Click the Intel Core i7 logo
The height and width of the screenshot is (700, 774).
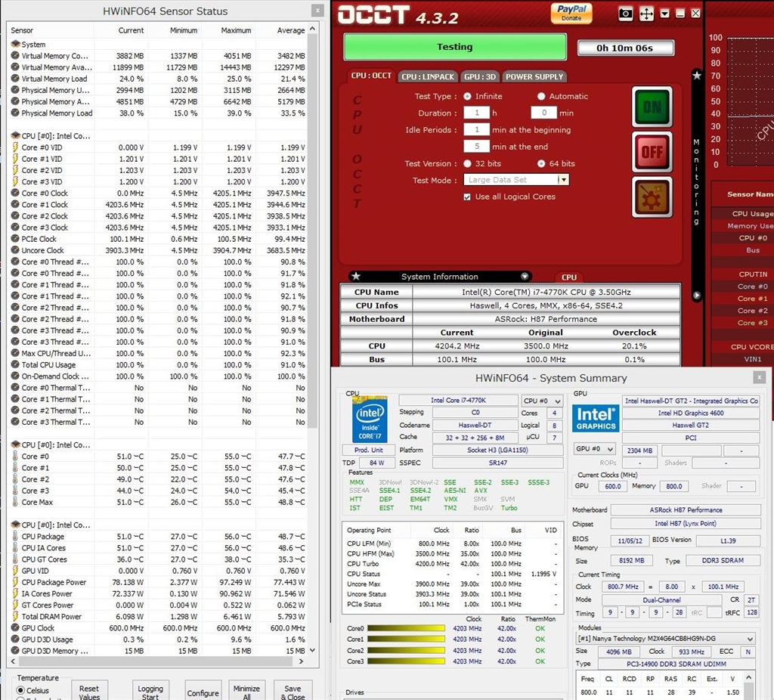click(369, 419)
